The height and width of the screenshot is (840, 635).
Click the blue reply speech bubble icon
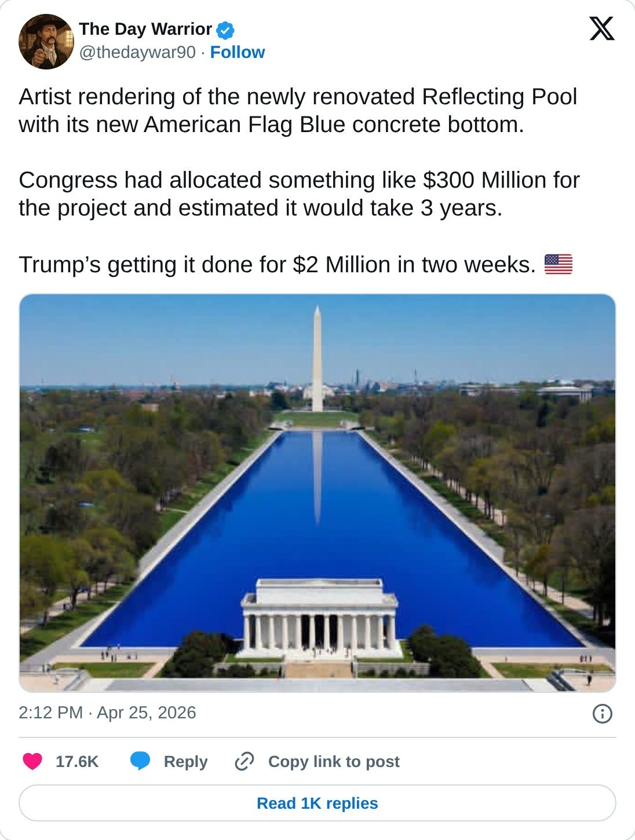[140, 761]
